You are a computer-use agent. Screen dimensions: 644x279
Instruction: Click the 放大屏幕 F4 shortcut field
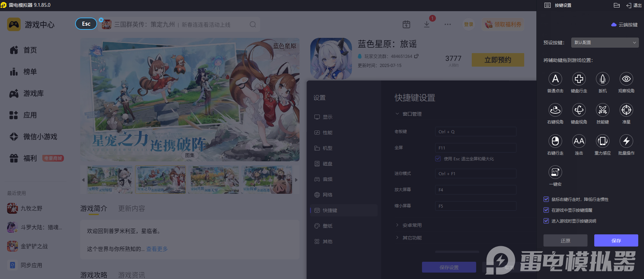click(475, 190)
